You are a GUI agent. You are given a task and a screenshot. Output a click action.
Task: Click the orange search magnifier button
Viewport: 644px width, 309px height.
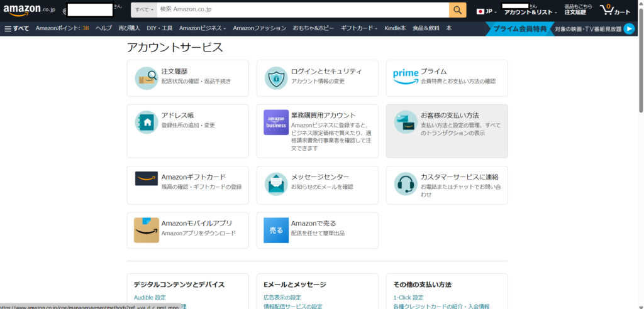(x=458, y=10)
